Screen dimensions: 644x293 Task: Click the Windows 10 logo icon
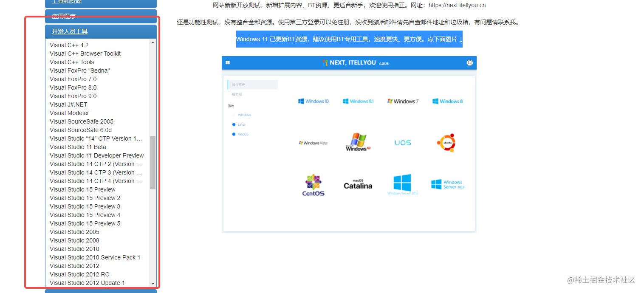[x=314, y=101]
